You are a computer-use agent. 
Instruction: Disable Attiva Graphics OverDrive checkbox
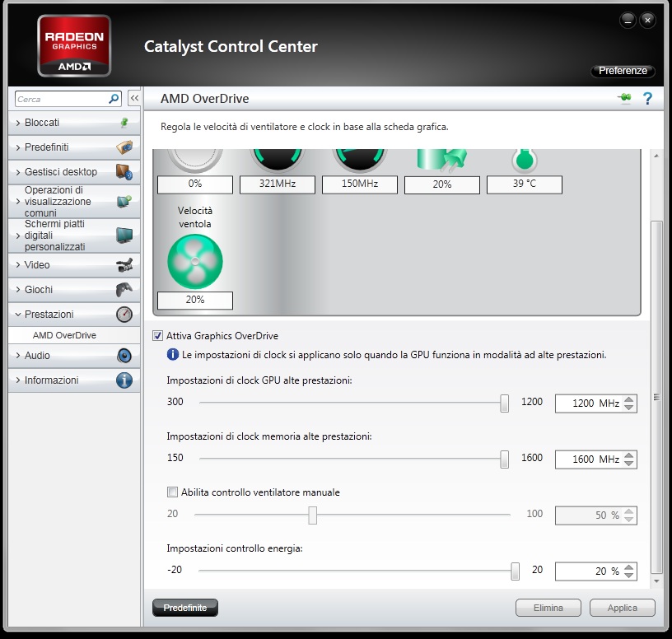[x=158, y=336]
